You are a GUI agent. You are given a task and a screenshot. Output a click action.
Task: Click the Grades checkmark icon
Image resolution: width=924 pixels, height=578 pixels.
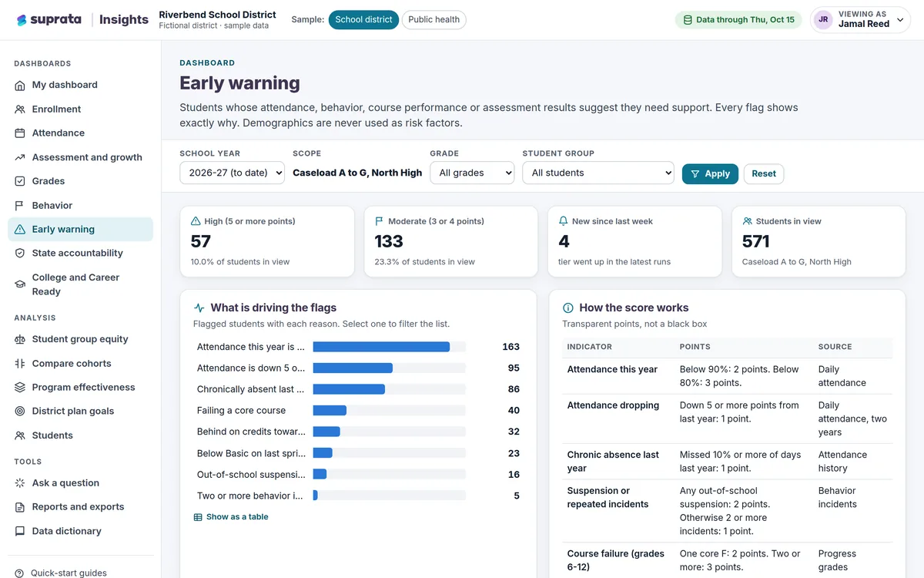pyautogui.click(x=20, y=181)
